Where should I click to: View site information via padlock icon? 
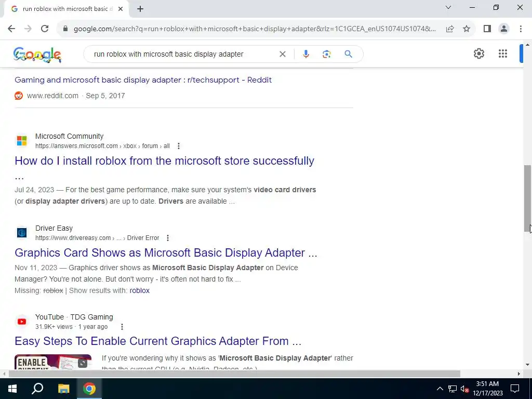(x=65, y=29)
